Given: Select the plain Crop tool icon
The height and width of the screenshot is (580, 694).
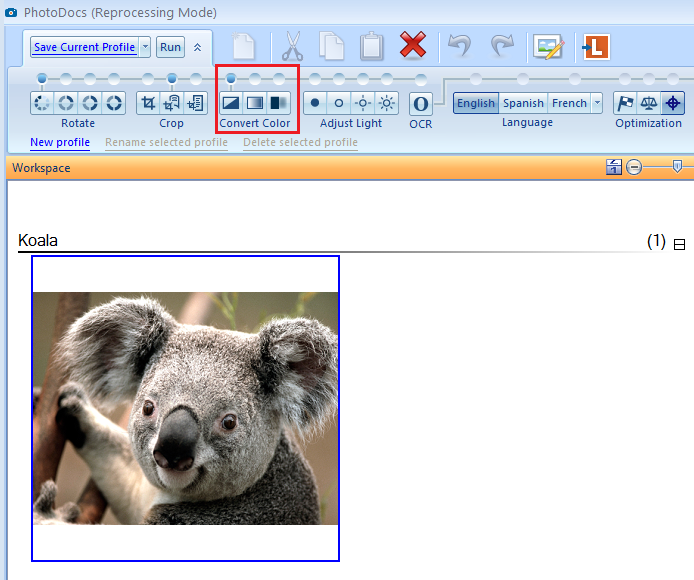Looking at the screenshot, I should (x=148, y=103).
